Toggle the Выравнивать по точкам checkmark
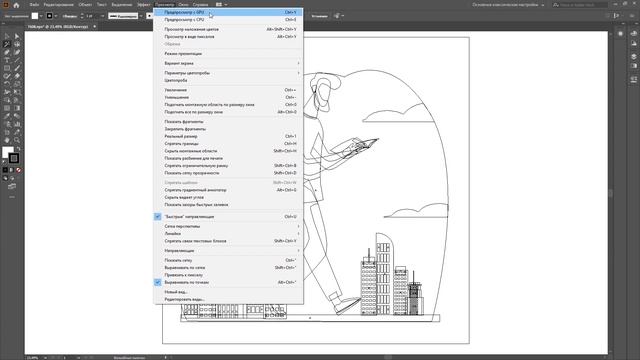The height and width of the screenshot is (360, 640). (158, 282)
